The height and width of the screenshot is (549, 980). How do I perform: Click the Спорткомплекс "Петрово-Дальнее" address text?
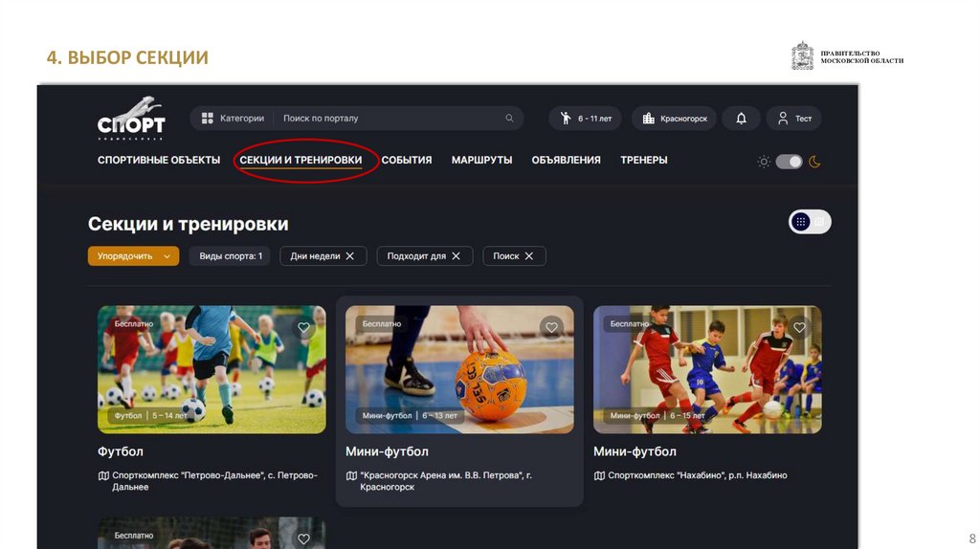(x=215, y=481)
